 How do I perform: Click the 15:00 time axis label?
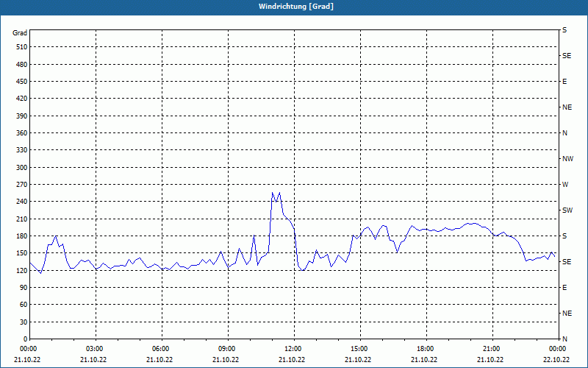coord(360,349)
